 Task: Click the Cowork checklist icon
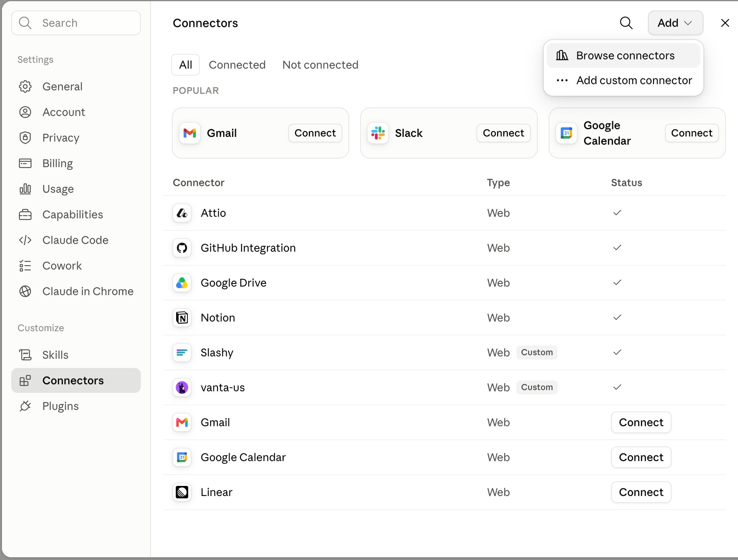[x=25, y=266]
